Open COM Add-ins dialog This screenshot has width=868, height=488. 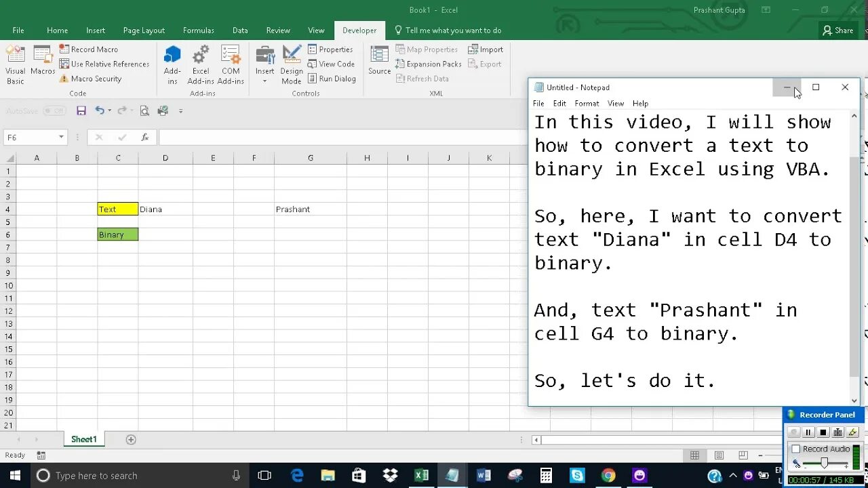pyautogui.click(x=231, y=66)
